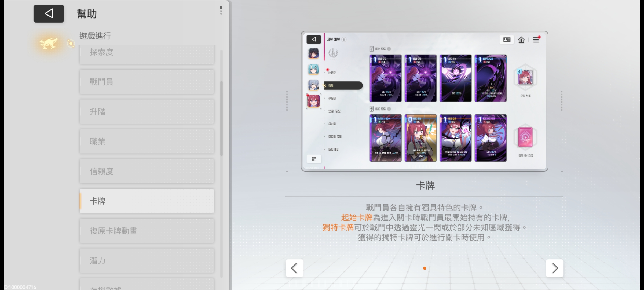Click the red-haired character avatar in preview
The width and height of the screenshot is (644, 290).
coord(313,101)
